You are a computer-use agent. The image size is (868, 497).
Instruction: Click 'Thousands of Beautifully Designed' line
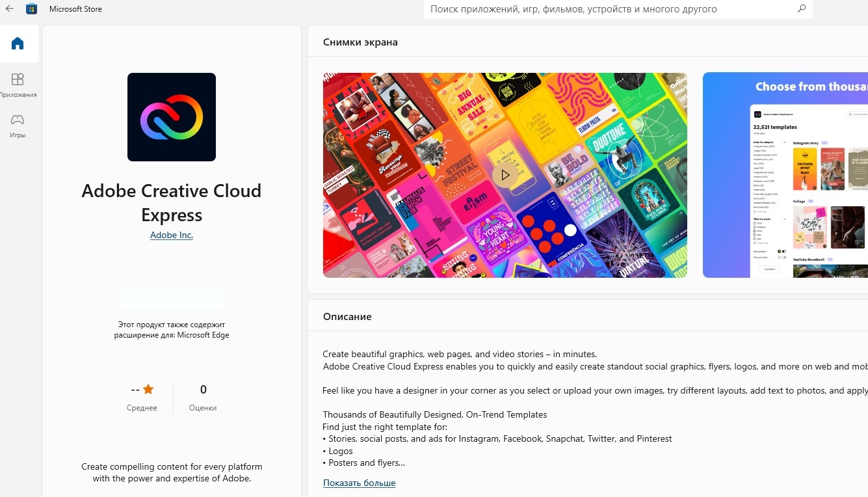click(435, 414)
